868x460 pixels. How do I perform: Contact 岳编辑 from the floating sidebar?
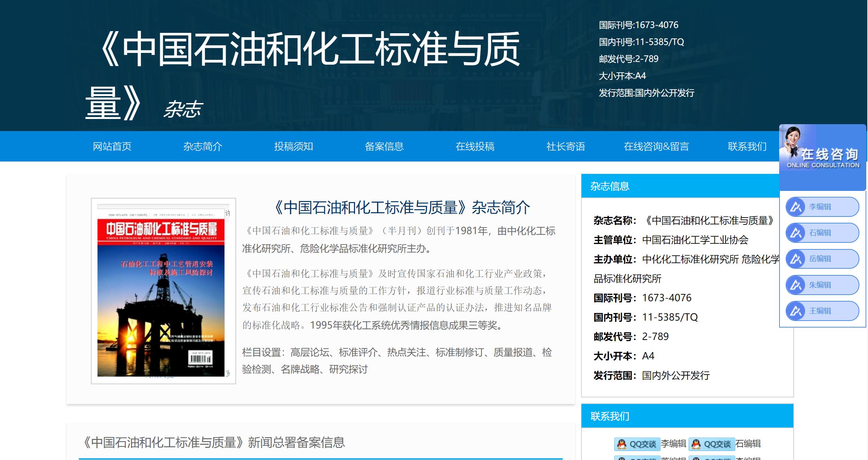[822, 259]
